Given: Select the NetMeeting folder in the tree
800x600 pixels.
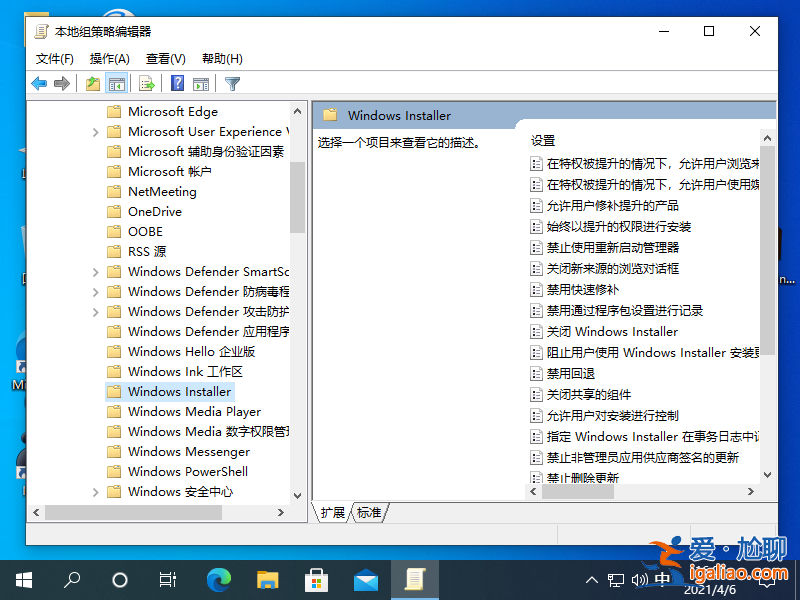Looking at the screenshot, I should (x=162, y=191).
